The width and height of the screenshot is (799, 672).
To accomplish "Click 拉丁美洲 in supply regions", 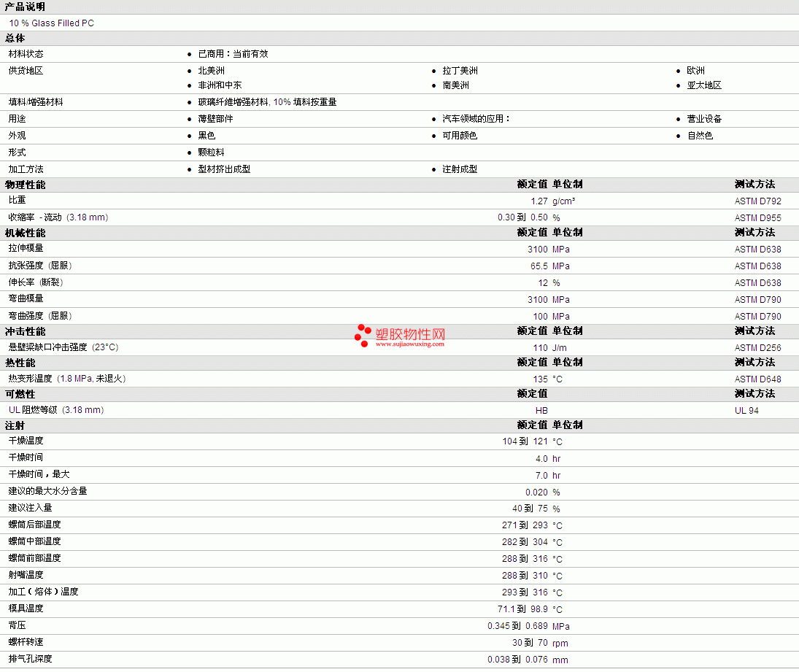I will pos(460,70).
